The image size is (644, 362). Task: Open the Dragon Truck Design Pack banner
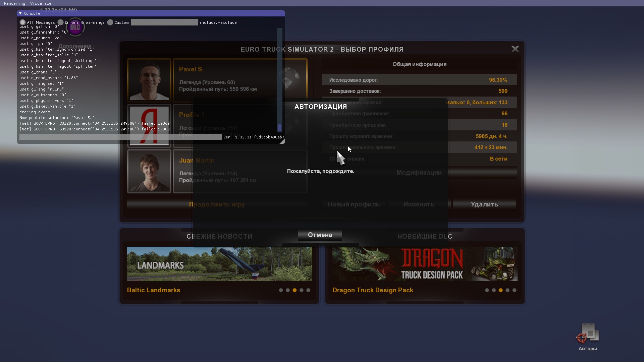coord(425,264)
